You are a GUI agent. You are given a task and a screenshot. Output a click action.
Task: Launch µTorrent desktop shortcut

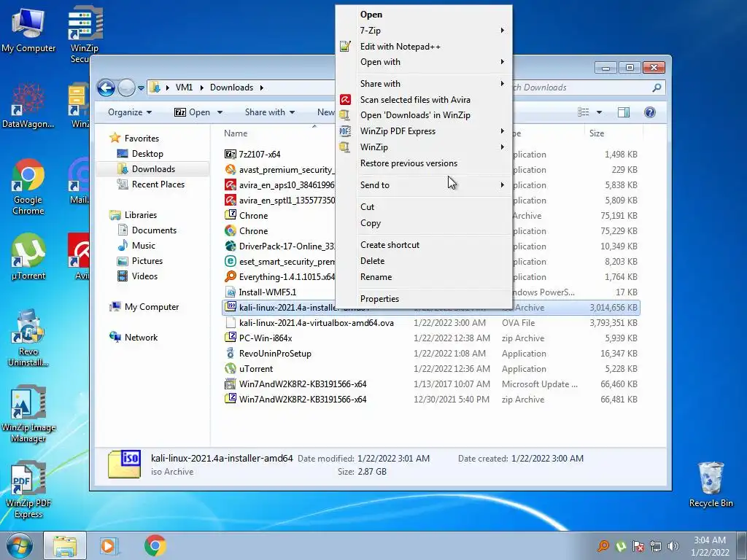[x=28, y=257]
